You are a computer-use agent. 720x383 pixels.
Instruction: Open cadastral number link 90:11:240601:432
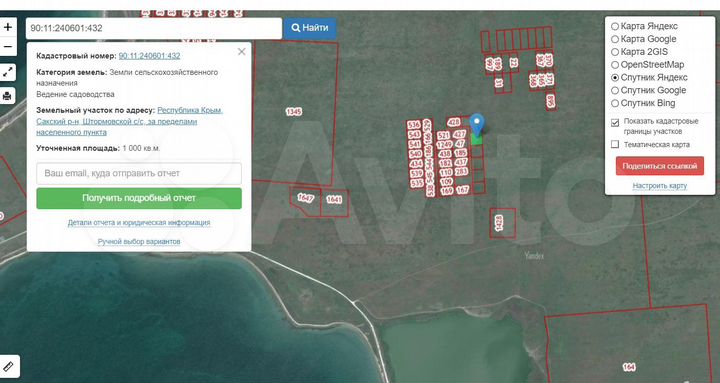(x=149, y=56)
